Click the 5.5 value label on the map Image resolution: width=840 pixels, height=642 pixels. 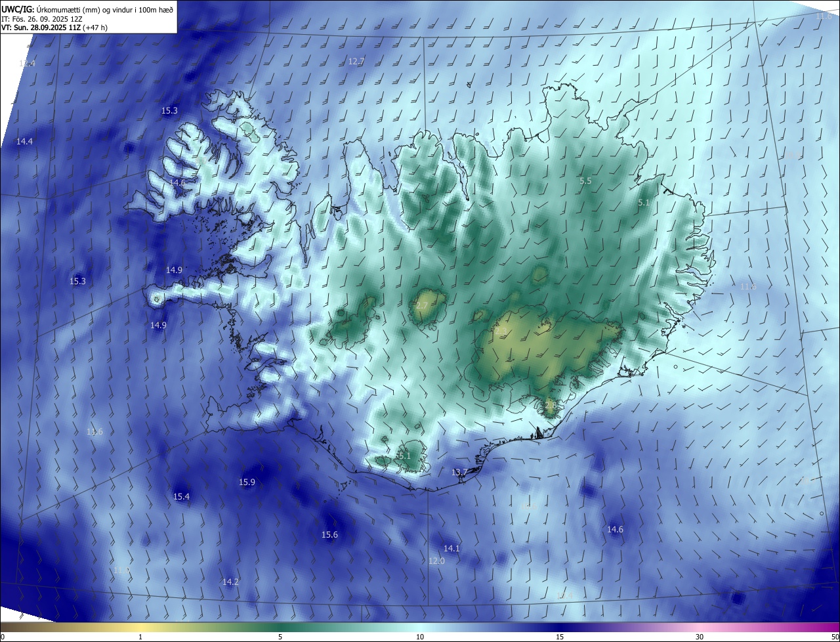point(586,181)
